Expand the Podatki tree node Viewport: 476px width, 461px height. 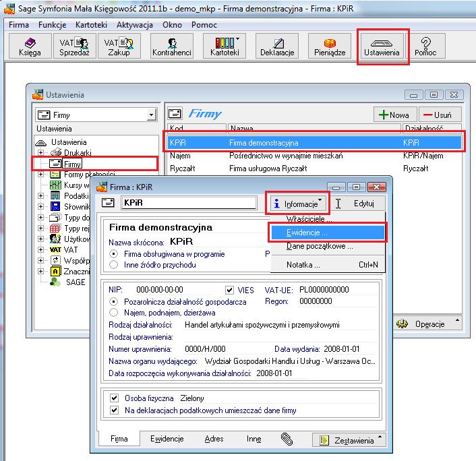click(x=40, y=195)
